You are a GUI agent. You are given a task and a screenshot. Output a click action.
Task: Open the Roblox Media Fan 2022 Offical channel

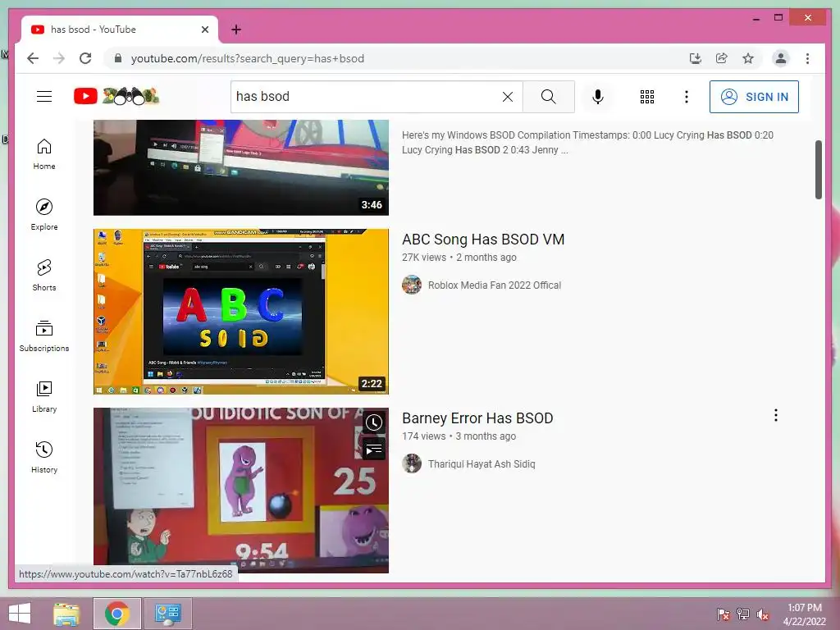pos(495,285)
